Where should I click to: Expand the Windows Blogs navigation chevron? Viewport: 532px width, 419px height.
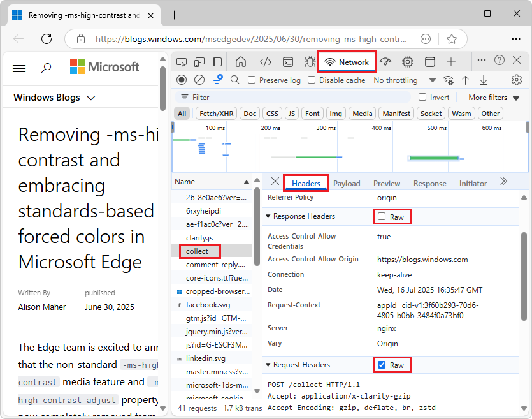point(90,98)
